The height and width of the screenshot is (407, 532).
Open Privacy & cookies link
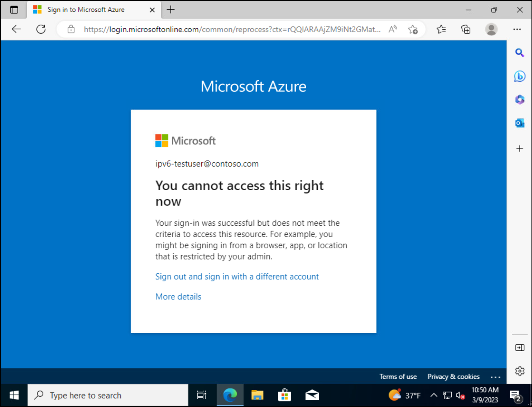click(x=454, y=376)
